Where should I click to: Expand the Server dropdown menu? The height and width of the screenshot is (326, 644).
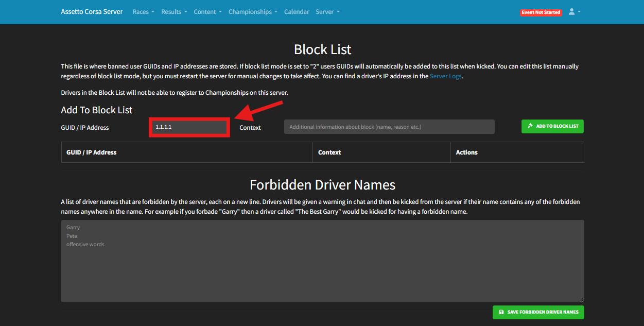click(x=327, y=12)
